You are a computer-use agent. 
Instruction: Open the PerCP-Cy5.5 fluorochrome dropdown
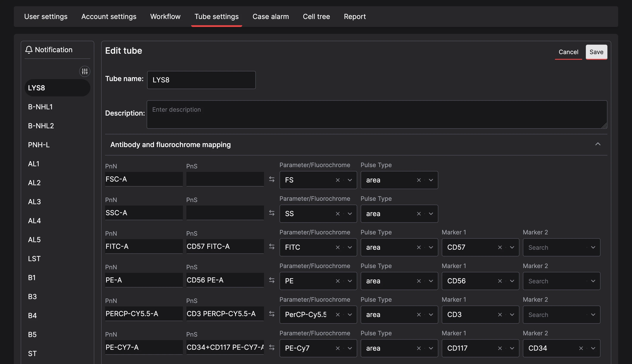click(x=350, y=314)
